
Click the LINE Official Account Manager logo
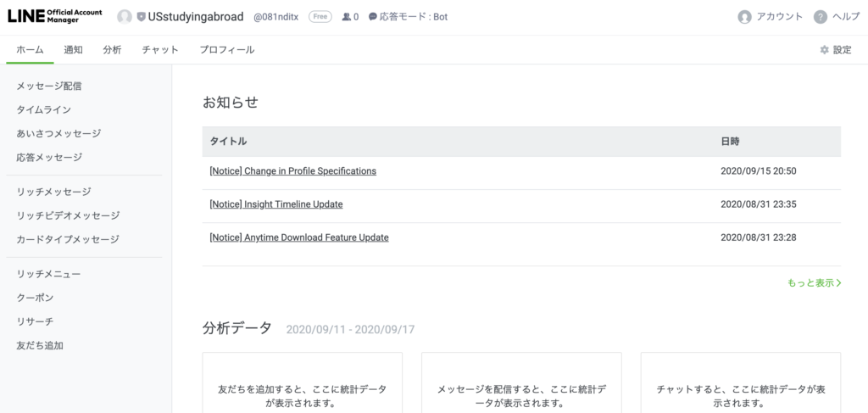(55, 16)
